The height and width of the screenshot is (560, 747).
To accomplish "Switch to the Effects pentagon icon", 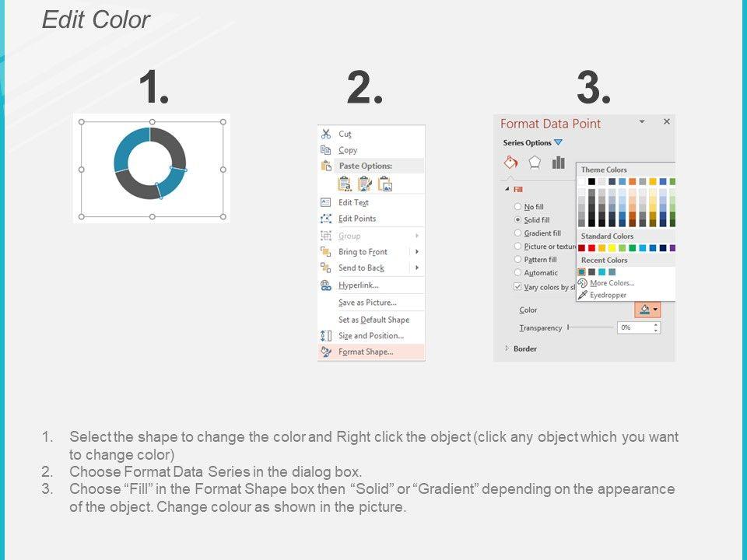I will click(535, 163).
